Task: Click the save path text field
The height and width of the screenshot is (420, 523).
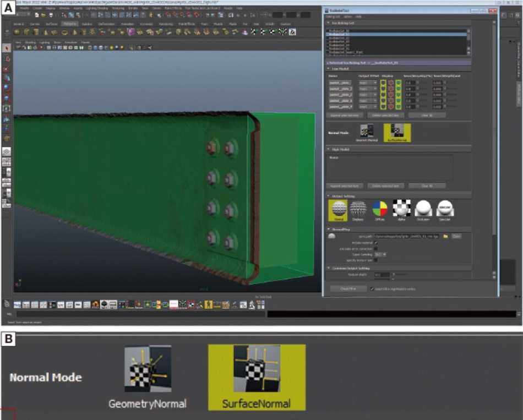Action: tap(407, 236)
